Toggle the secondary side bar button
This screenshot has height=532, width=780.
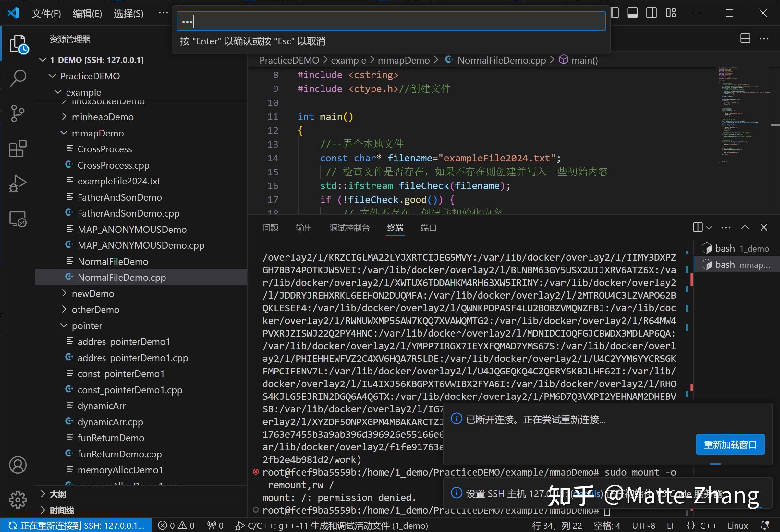tap(652, 13)
